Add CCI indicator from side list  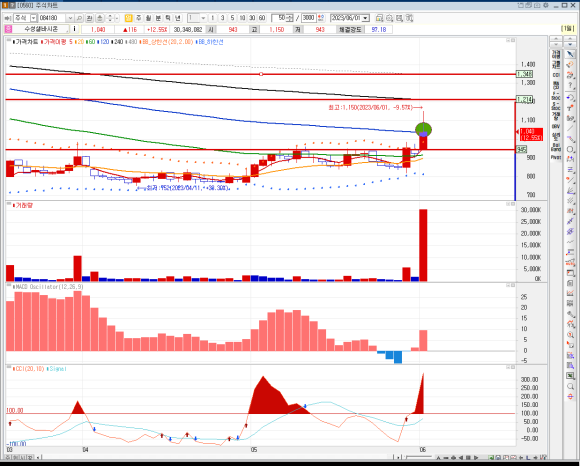pyautogui.click(x=556, y=75)
